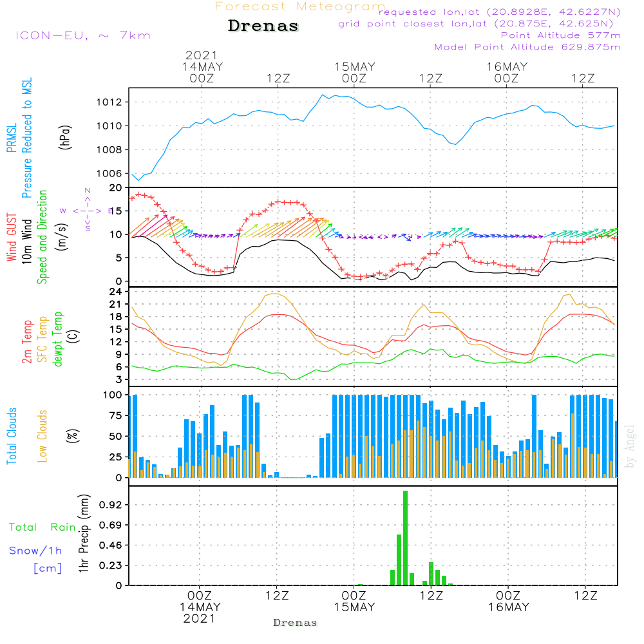Screen dimensions: 644x644
Task: Click the Model Point Altitude text
Action: 527,47
